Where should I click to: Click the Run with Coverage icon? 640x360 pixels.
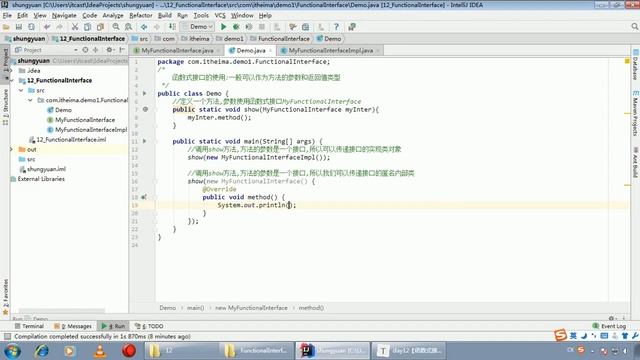[249, 27]
